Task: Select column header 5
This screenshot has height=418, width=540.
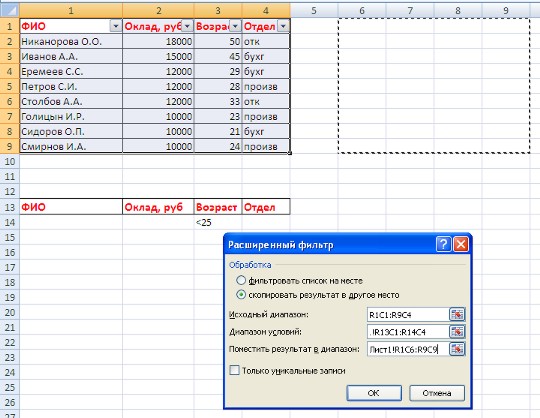Action: (x=314, y=10)
